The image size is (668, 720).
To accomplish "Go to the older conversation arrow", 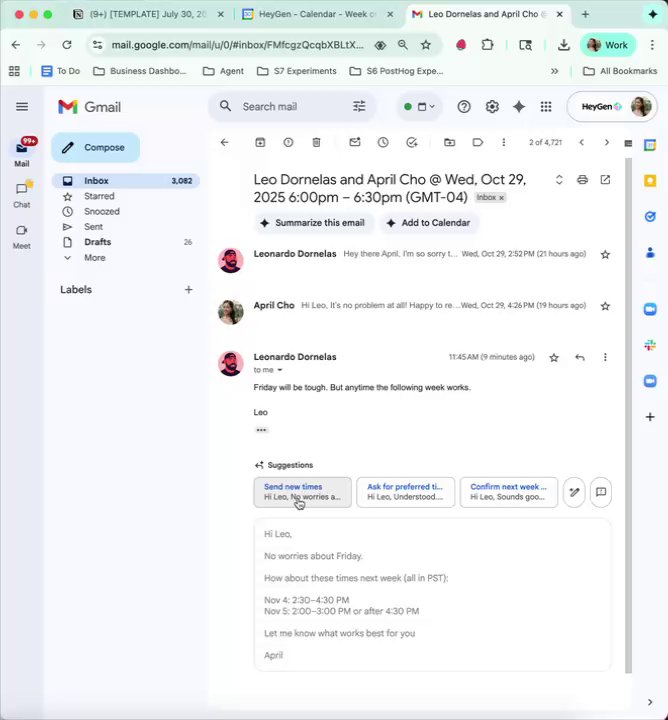I will coord(606,142).
